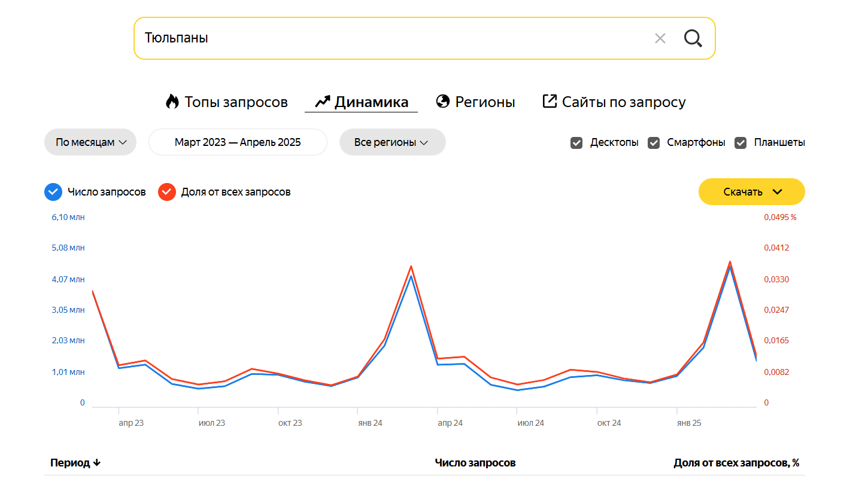The height and width of the screenshot is (482, 868).
Task: Click the sort arrow next to Период
Action: pyautogui.click(x=97, y=463)
